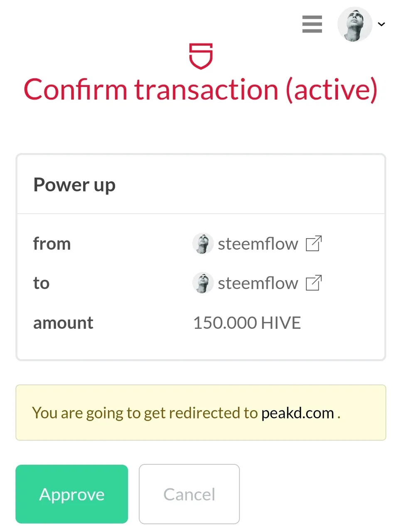Click the profile avatar at top right
401x532 pixels.
coord(354,24)
